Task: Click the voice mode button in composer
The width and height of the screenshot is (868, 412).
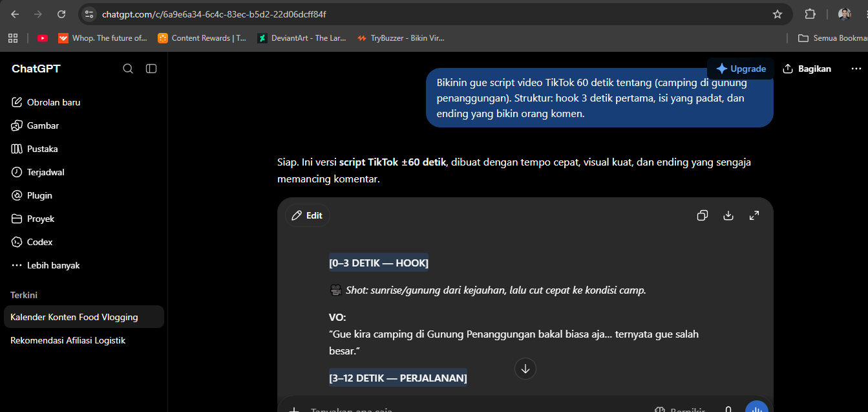Action: tap(756, 408)
